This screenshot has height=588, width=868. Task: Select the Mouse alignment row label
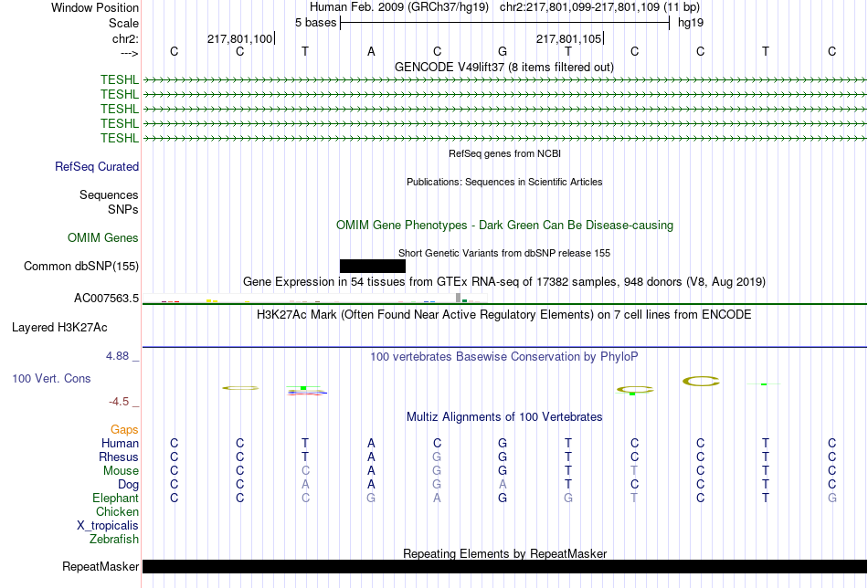tap(121, 471)
